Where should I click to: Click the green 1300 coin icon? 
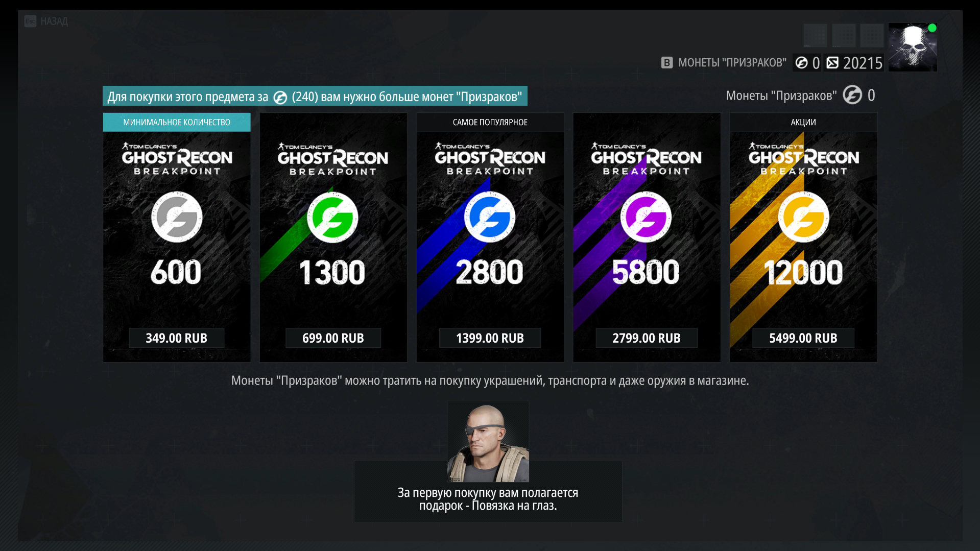point(332,218)
